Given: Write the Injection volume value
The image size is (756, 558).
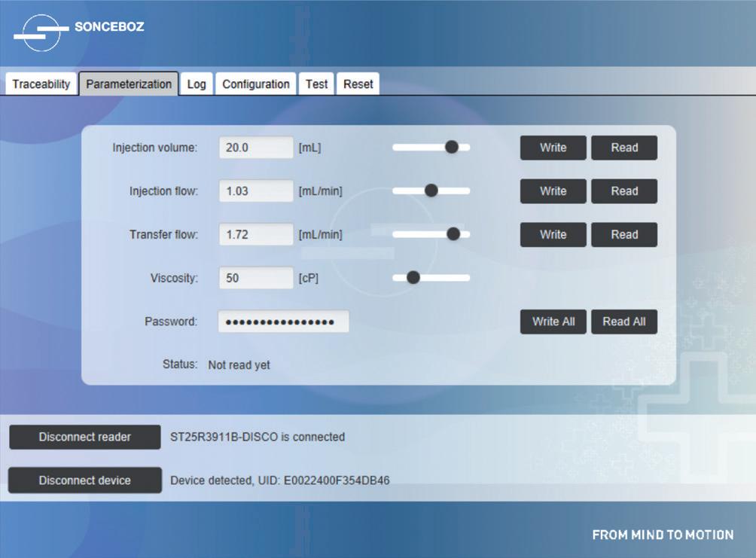Looking at the screenshot, I should click(x=553, y=148).
